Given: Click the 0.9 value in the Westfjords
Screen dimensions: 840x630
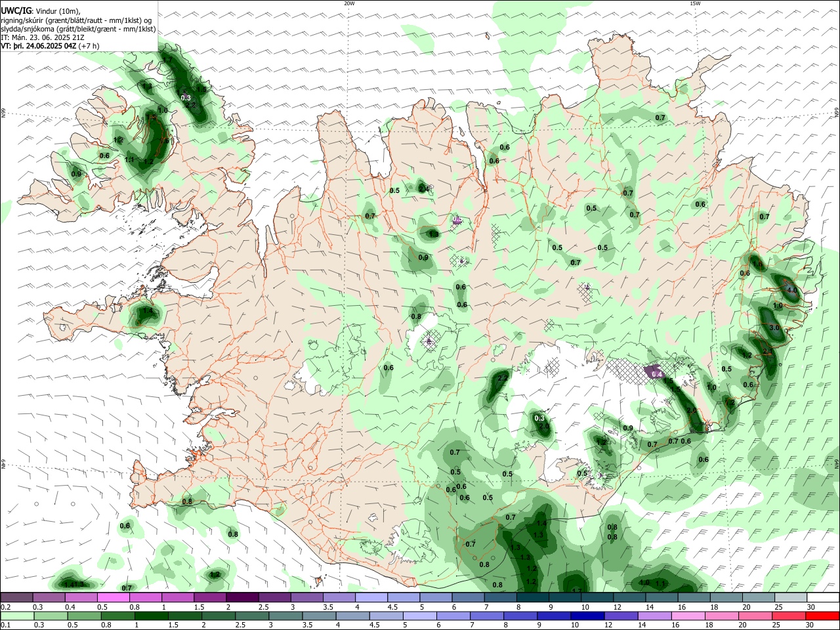Looking at the screenshot, I should tap(76, 174).
